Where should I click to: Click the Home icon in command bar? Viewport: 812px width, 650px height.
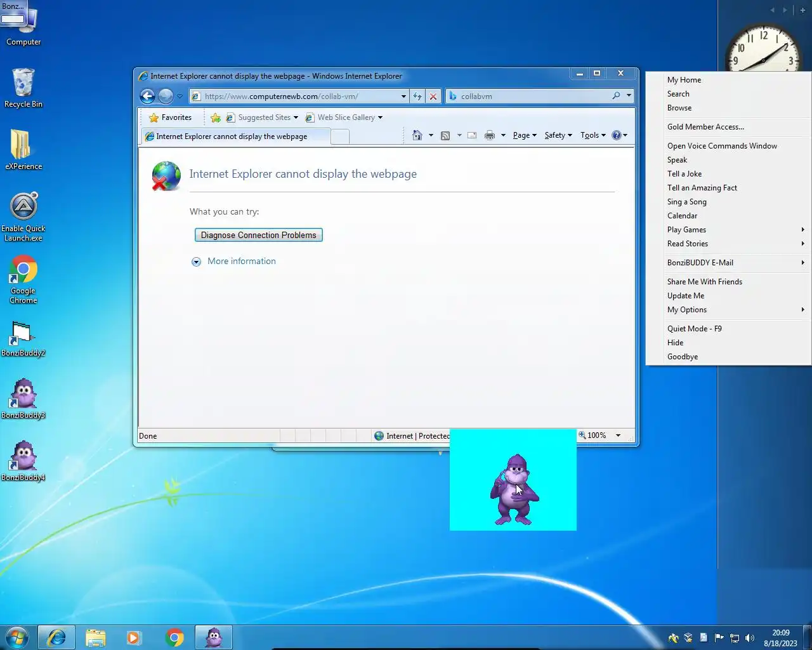[417, 135]
